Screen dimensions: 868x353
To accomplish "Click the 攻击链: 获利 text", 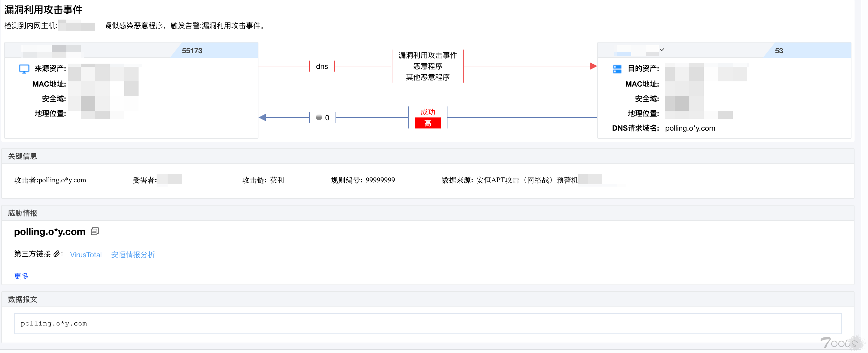I will tap(263, 180).
